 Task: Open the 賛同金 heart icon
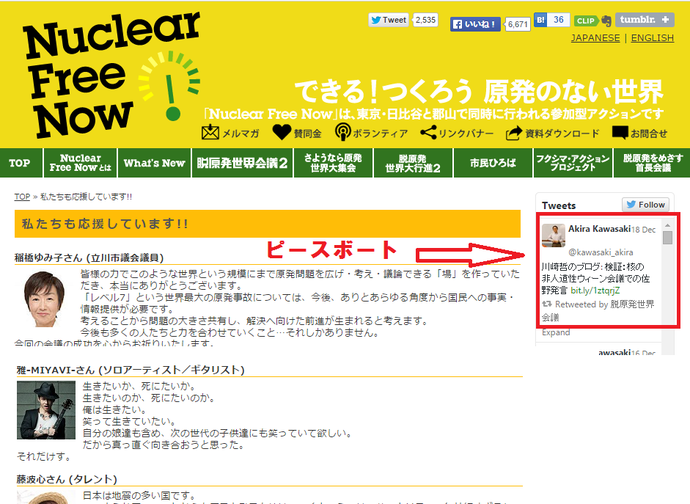tap(282, 132)
